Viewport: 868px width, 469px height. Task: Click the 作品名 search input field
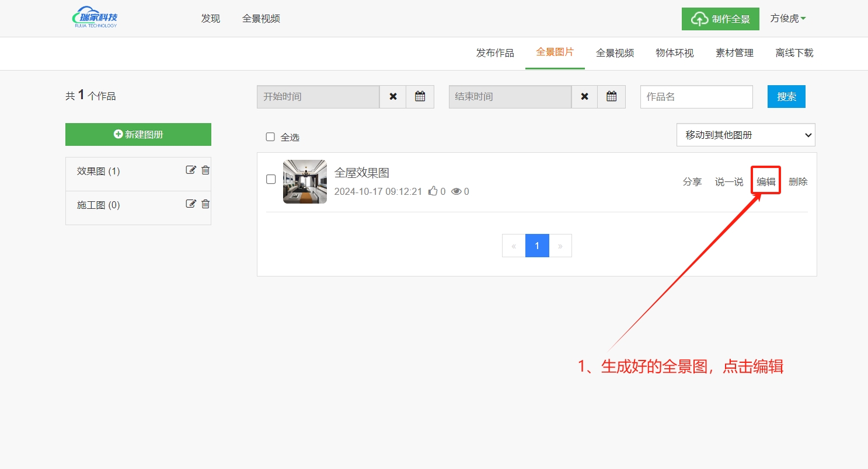tap(696, 97)
